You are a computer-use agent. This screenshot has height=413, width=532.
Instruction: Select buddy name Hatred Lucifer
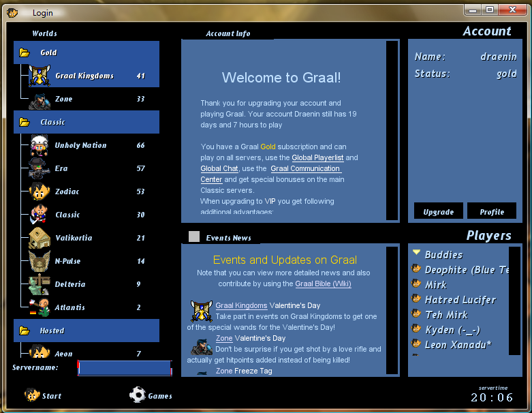(460, 300)
